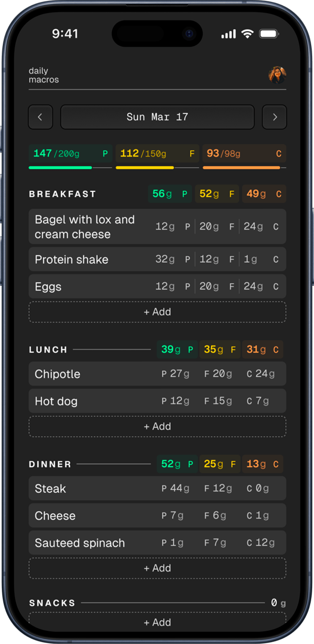Open the Chipotle lunch entry

157,374
